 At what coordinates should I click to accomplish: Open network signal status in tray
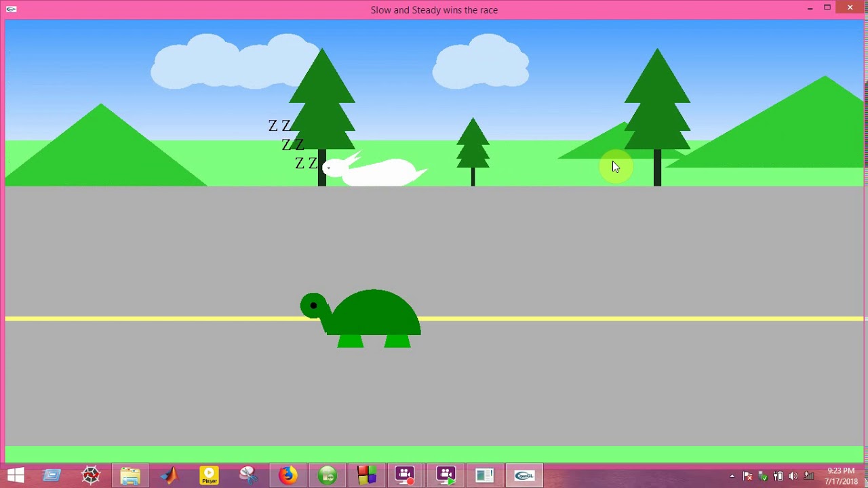[x=808, y=476]
